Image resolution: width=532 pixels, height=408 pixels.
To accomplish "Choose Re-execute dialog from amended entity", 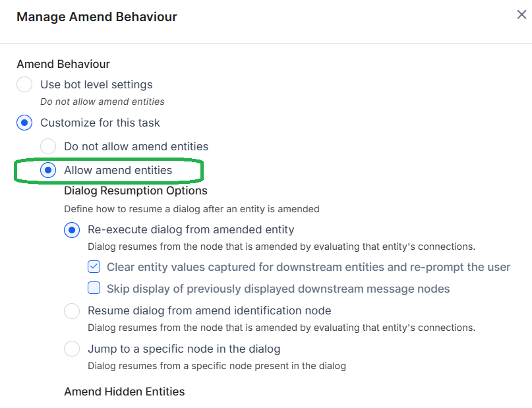I will coord(72,230).
